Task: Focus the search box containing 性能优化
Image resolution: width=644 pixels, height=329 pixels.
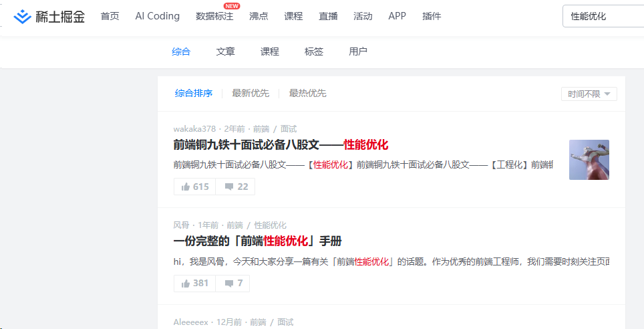Action: click(601, 17)
